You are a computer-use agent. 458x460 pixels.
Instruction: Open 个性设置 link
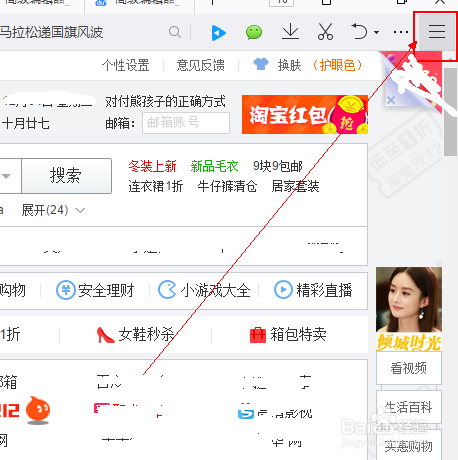(x=126, y=65)
